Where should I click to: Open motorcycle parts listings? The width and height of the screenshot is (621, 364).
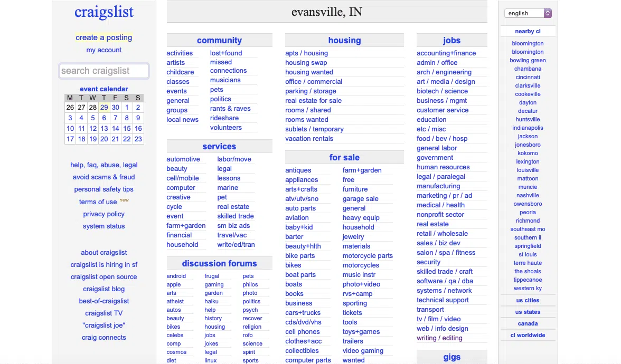(x=368, y=255)
